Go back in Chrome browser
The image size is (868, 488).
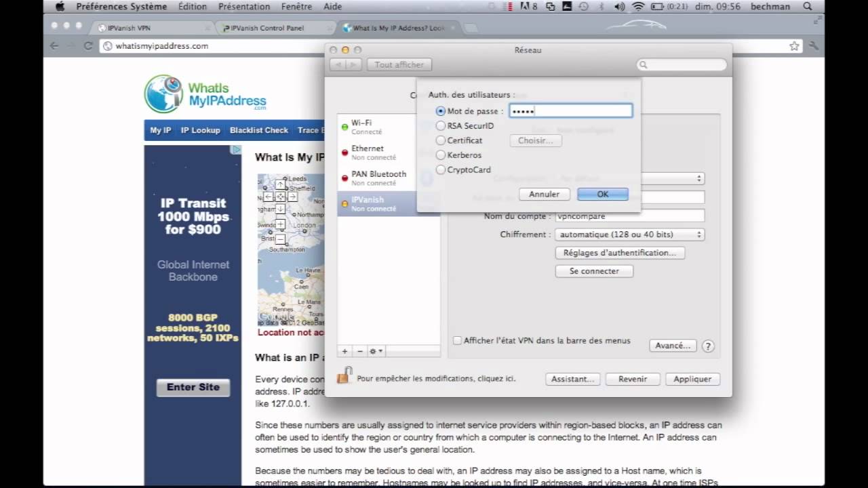[x=55, y=46]
